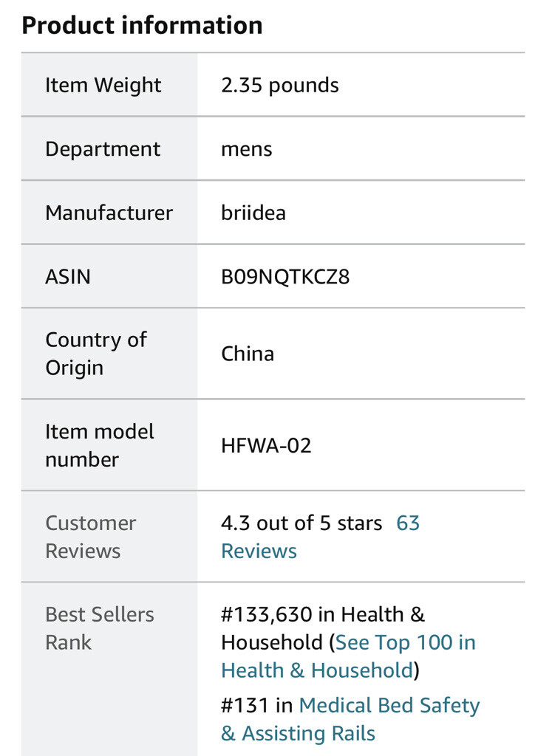Select the #133,630 in Health & Household text
The image size is (535, 756).
tap(323, 628)
